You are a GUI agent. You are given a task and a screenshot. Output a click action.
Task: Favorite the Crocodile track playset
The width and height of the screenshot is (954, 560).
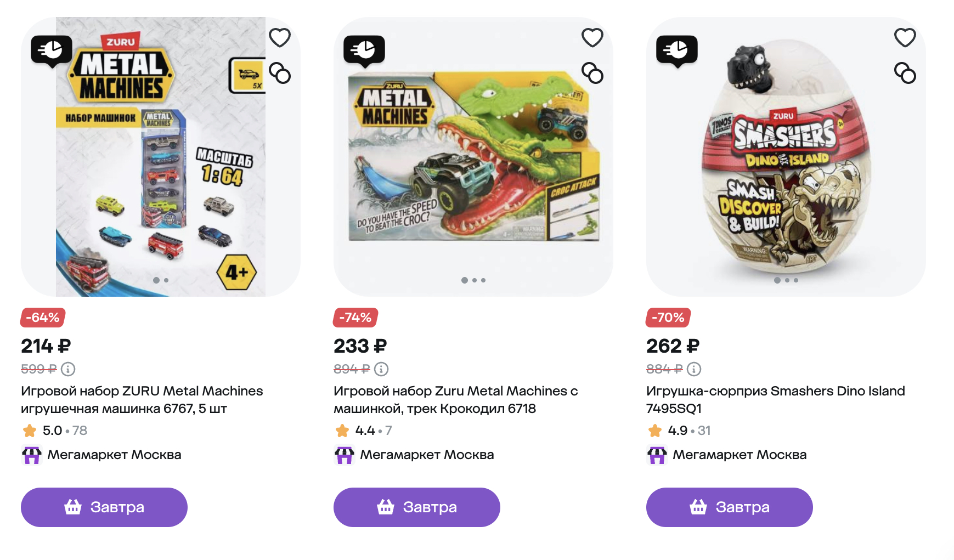[x=592, y=38]
